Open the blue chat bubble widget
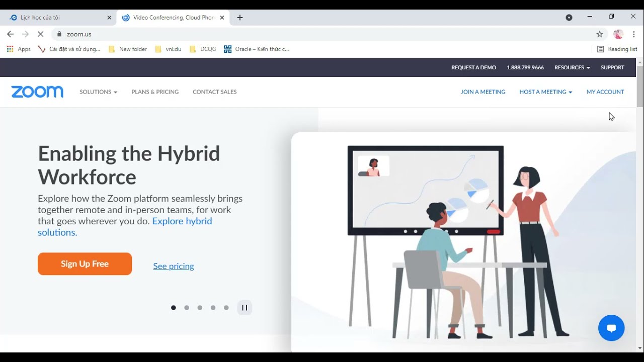The height and width of the screenshot is (362, 644). click(x=611, y=328)
